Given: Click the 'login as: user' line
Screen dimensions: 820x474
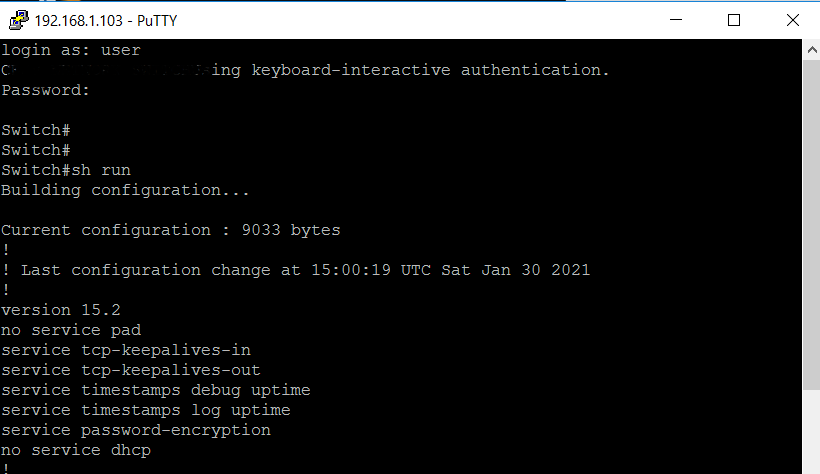Looking at the screenshot, I should click(71, 50).
